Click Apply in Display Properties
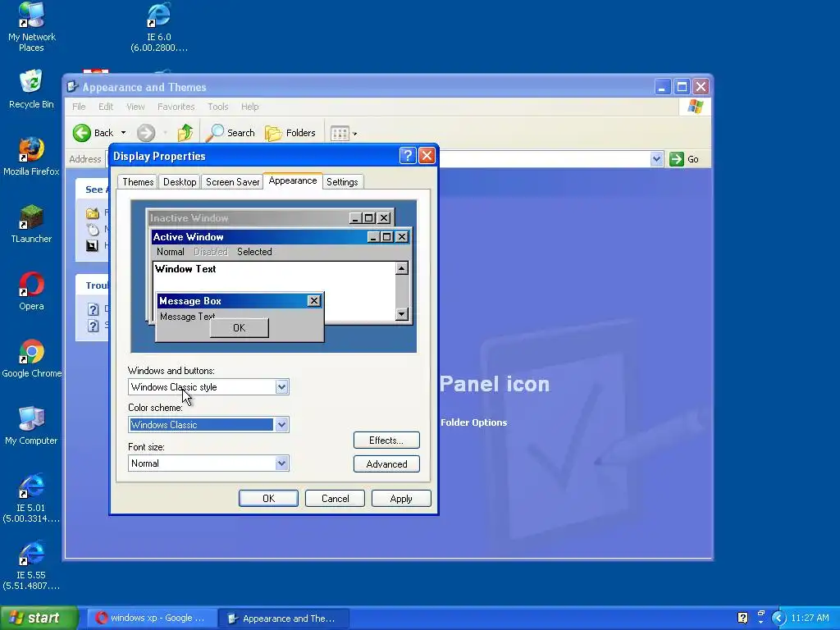 pos(401,498)
